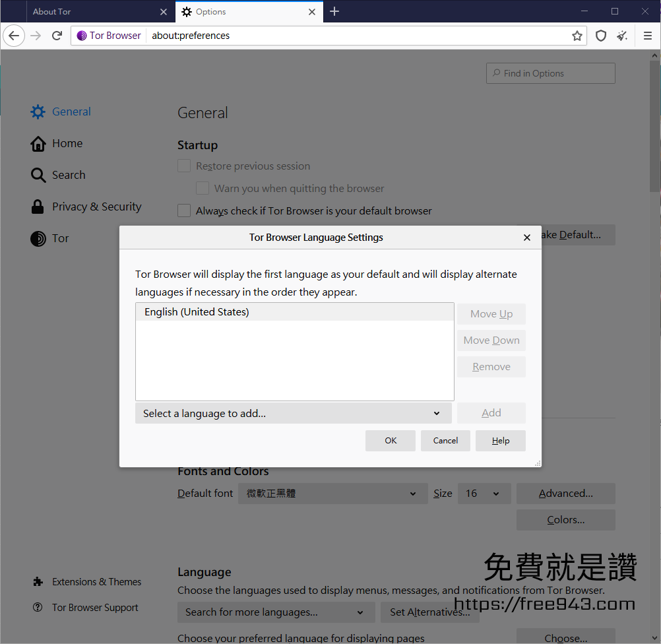The height and width of the screenshot is (644, 661).
Task: Enable Always check if Tor Browser is default
Action: 184,210
